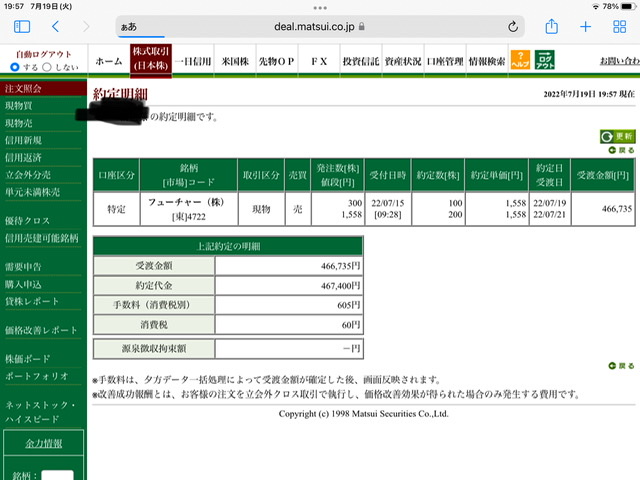Image resolution: width=640 pixels, height=480 pixels.
Task: Select auto logout する radio button
Action: [15, 67]
